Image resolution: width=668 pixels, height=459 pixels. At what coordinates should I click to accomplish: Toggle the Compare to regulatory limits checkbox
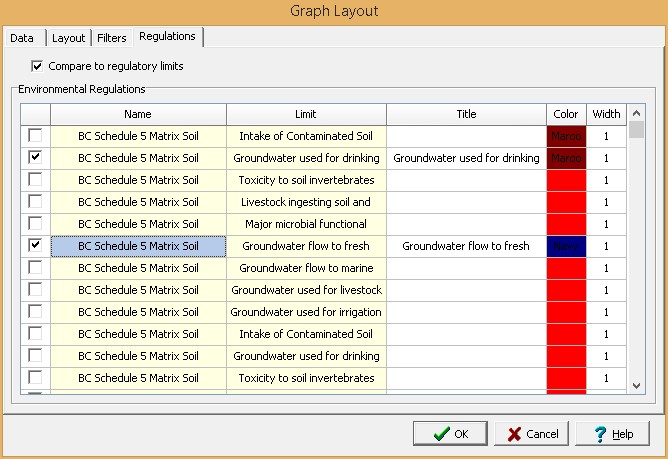pyautogui.click(x=37, y=66)
